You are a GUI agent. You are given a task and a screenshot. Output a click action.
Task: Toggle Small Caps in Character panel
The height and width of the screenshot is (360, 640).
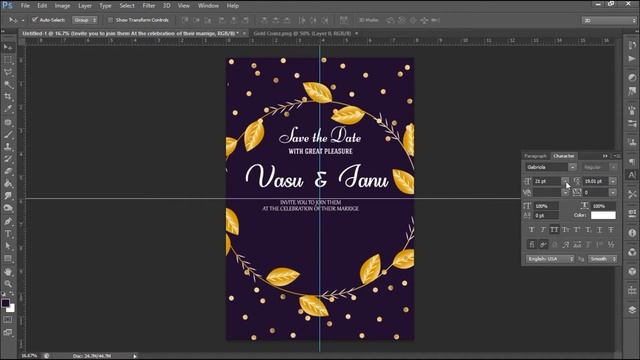(x=565, y=230)
